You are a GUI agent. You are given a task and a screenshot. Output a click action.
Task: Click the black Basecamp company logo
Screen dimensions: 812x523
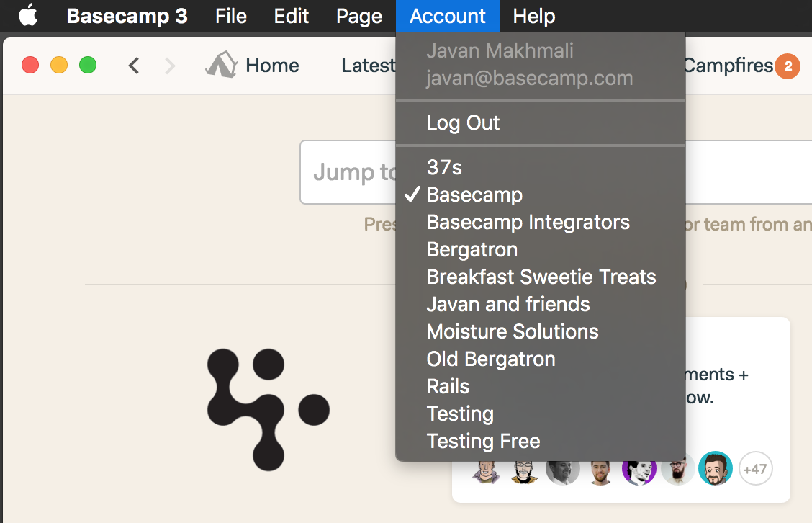coord(269,409)
